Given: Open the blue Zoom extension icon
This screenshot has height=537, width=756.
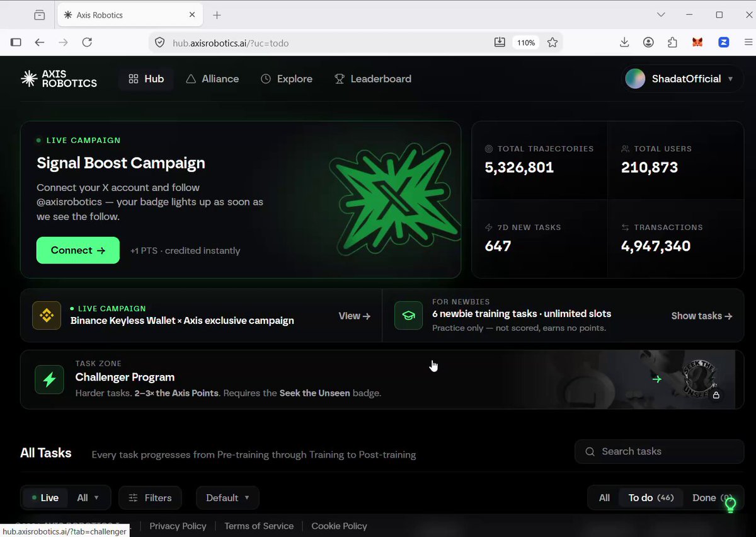Looking at the screenshot, I should click(x=724, y=42).
